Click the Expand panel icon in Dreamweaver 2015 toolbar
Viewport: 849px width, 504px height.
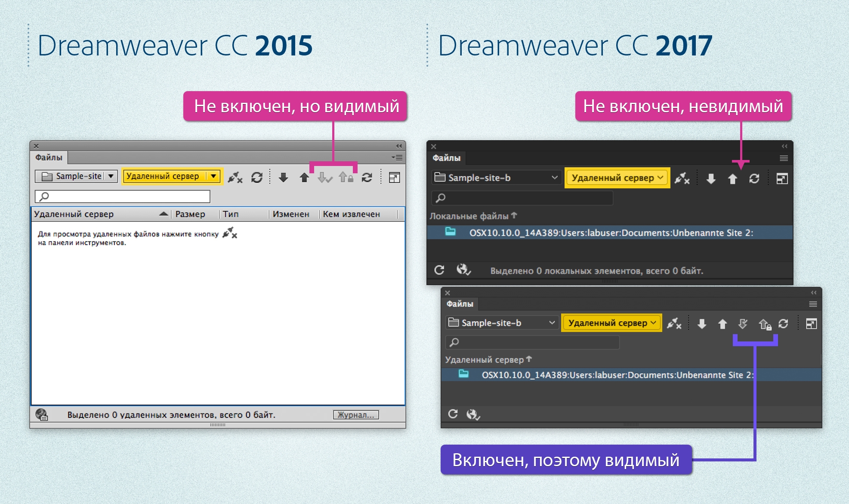[x=395, y=177]
